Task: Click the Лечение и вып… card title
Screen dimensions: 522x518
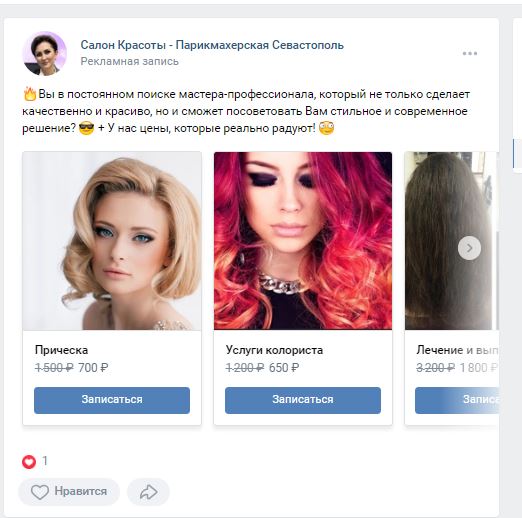Action: click(x=457, y=350)
